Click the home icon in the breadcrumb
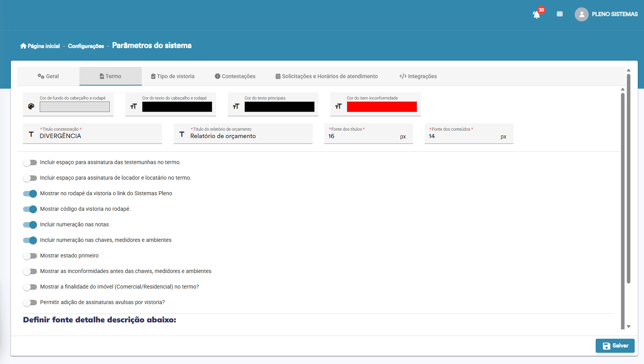Screen dimensions: 644x364 pos(23,46)
